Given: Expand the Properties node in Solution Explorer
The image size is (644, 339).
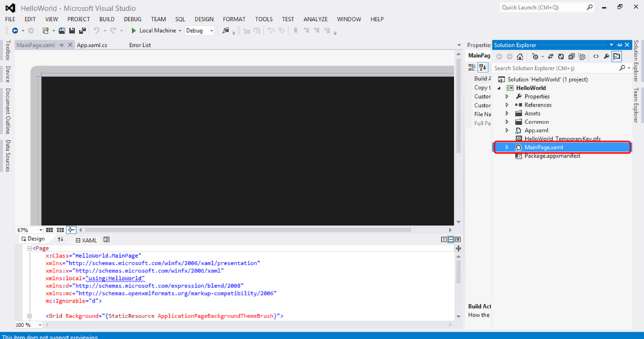Looking at the screenshot, I should coord(507,97).
